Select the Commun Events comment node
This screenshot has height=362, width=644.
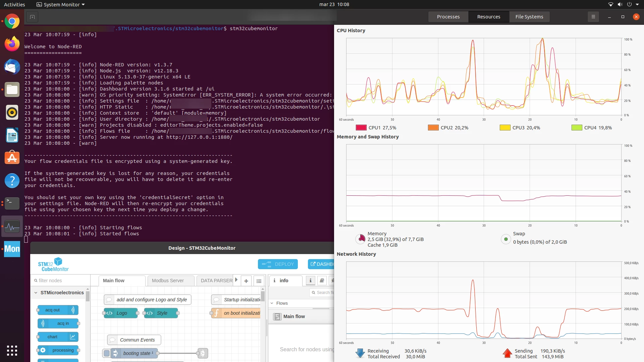(134, 340)
